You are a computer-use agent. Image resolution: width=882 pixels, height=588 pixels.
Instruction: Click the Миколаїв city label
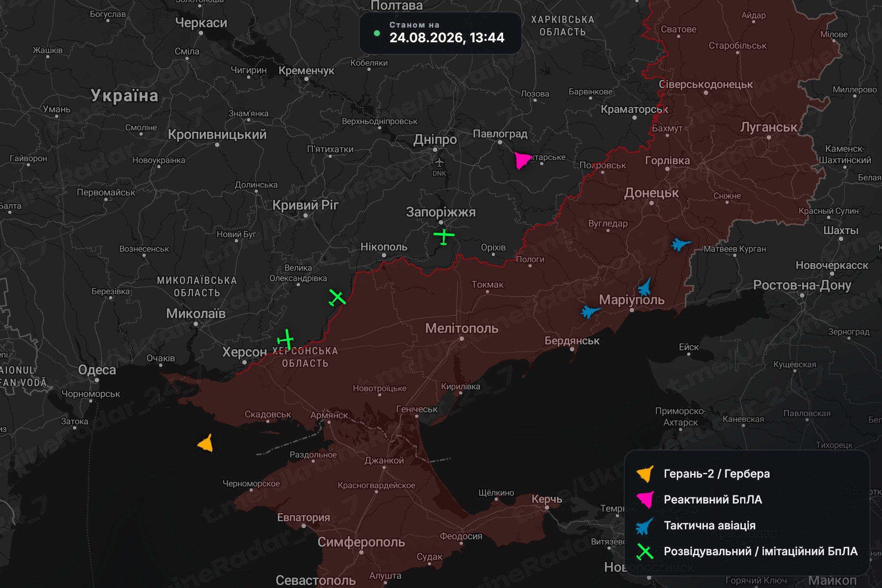[x=196, y=313]
